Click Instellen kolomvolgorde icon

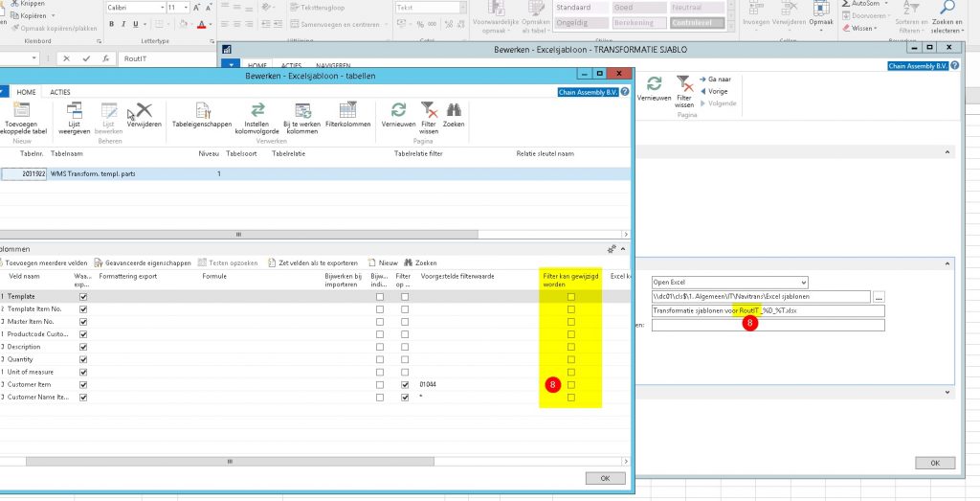point(257,110)
